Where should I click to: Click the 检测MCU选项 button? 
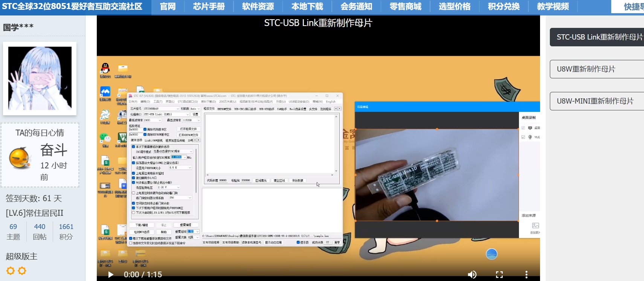tap(142, 232)
